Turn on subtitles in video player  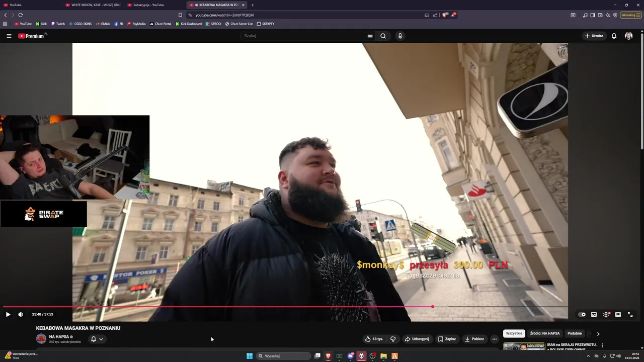click(594, 314)
